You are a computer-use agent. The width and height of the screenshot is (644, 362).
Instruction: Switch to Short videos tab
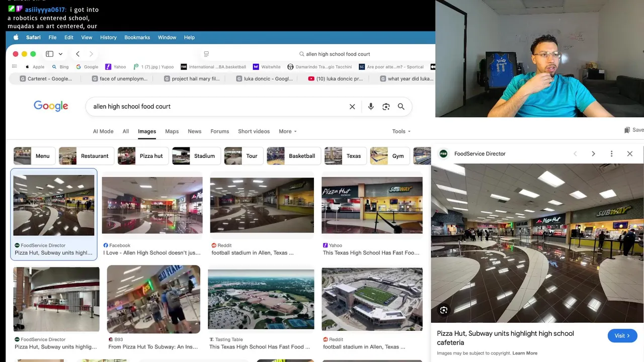254,131
